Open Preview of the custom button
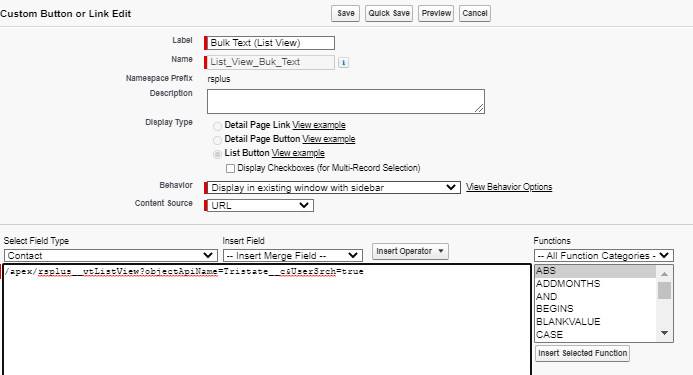Screen dimensions: 693x375 (x=436, y=13)
